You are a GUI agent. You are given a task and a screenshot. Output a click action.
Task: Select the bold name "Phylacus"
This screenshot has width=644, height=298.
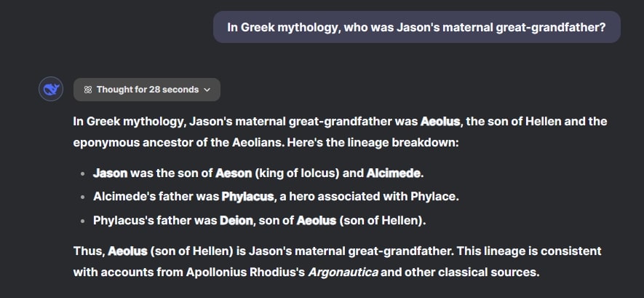247,197
